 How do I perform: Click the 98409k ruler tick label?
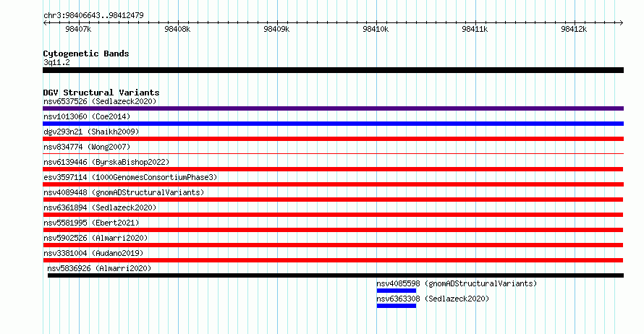[x=276, y=29]
